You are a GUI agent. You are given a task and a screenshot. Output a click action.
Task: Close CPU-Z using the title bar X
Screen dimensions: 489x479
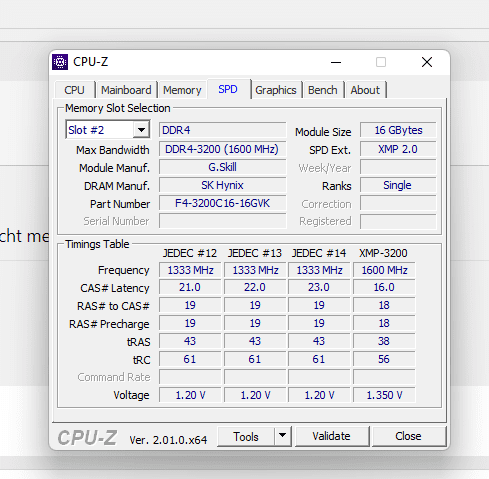427,62
